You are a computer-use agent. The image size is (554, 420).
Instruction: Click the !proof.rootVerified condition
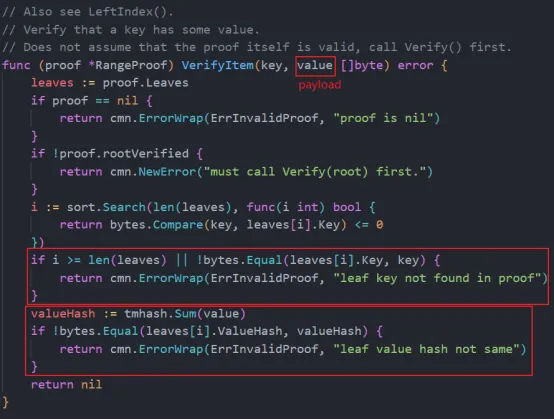120,154
